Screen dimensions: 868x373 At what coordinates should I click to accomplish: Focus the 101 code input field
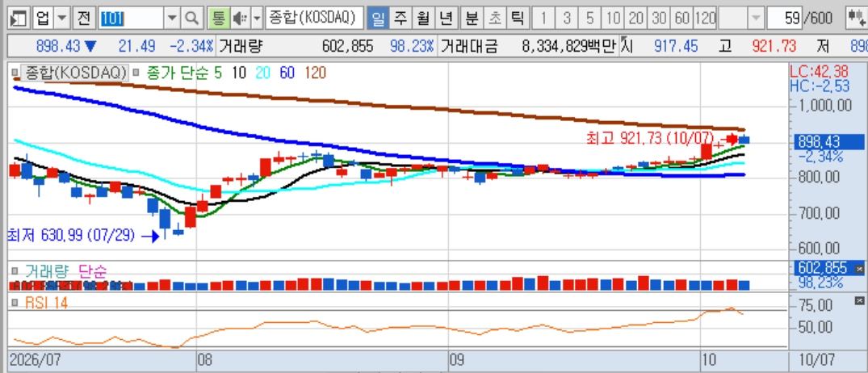131,19
